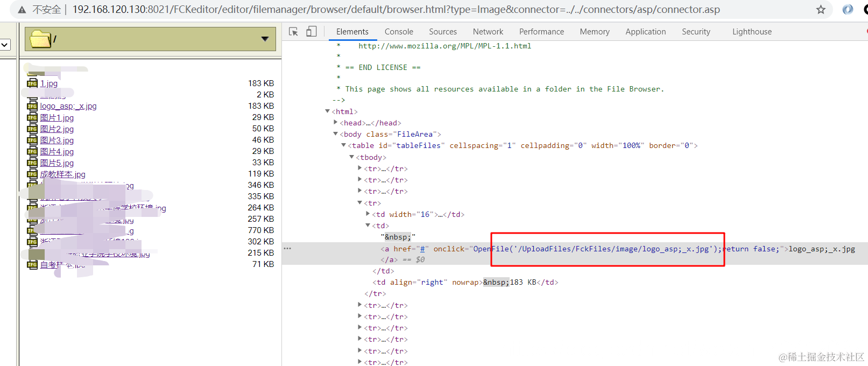Viewport: 868px width, 366px height.
Task: Open the Lighthouse tab
Action: [752, 32]
